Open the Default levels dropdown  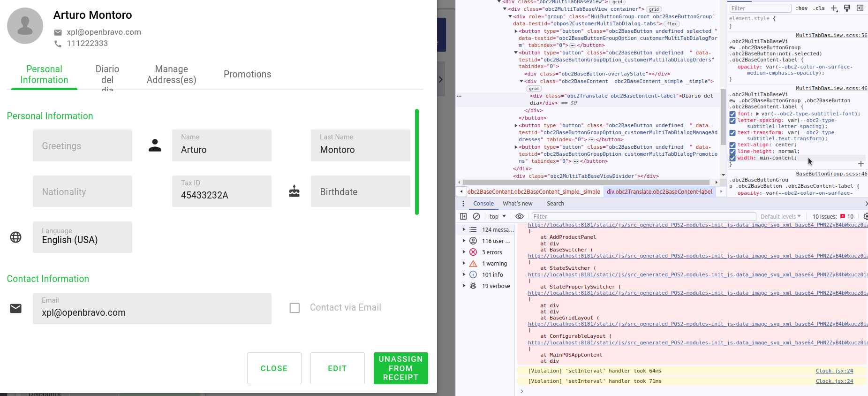point(780,216)
